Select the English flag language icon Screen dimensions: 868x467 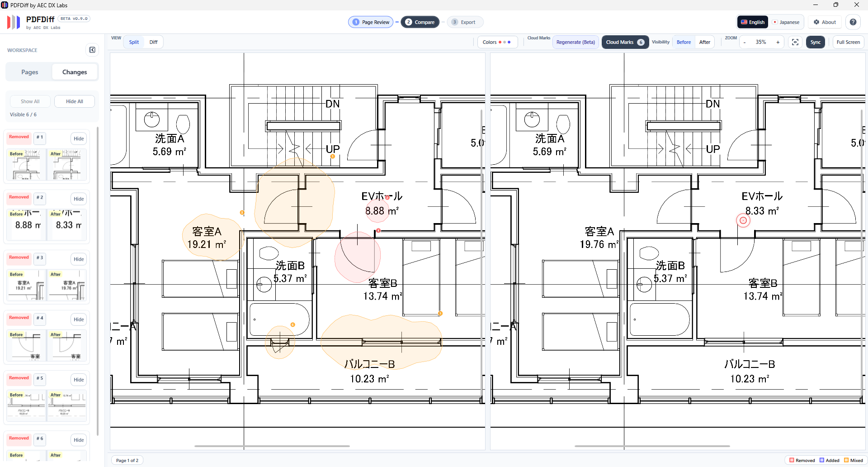tap(744, 22)
